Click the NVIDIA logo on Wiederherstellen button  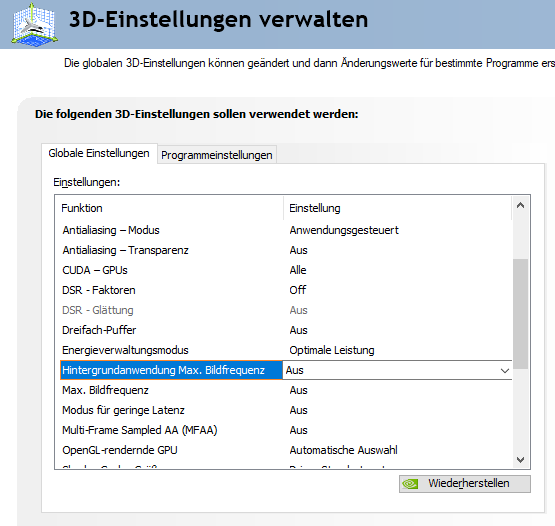[411, 484]
